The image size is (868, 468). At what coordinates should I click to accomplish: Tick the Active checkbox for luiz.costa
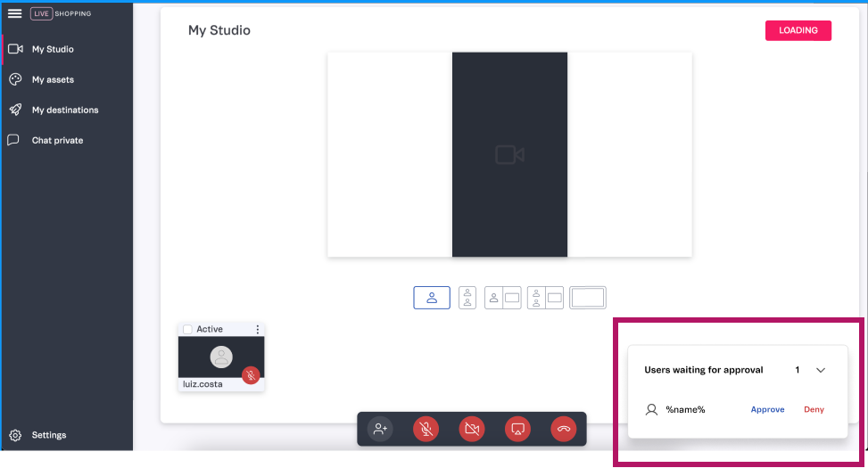pos(187,330)
